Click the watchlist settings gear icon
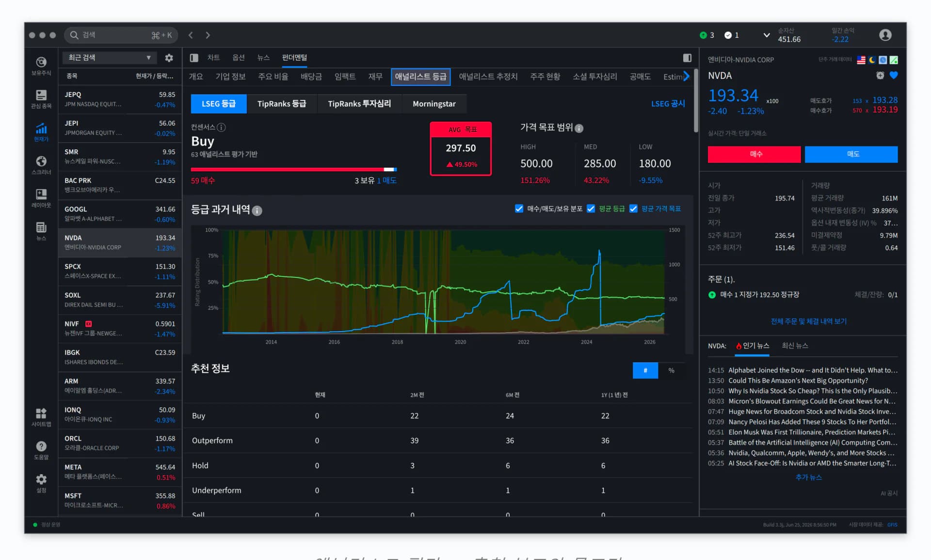The image size is (931, 560). (169, 58)
